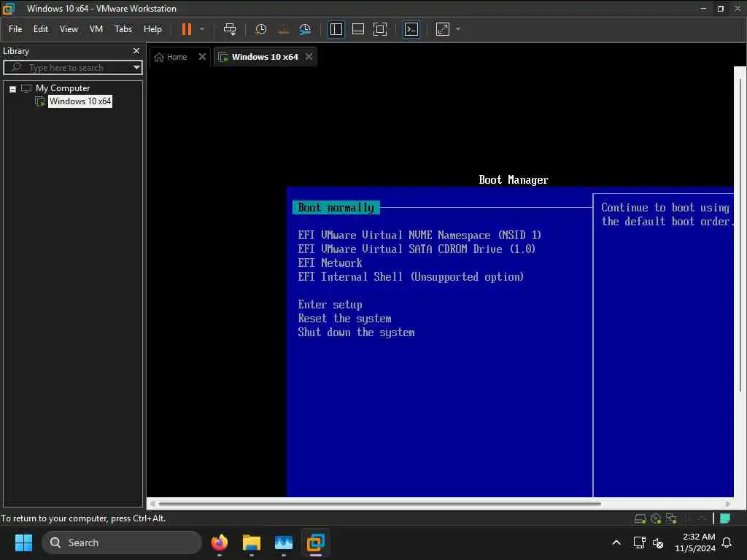Open the Help menu
Viewport: 747px width, 560px height.
(153, 29)
